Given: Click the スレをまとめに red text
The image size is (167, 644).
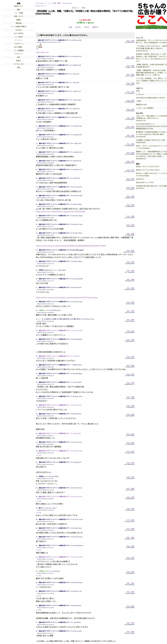Looking at the screenshot, I should click(85, 20).
